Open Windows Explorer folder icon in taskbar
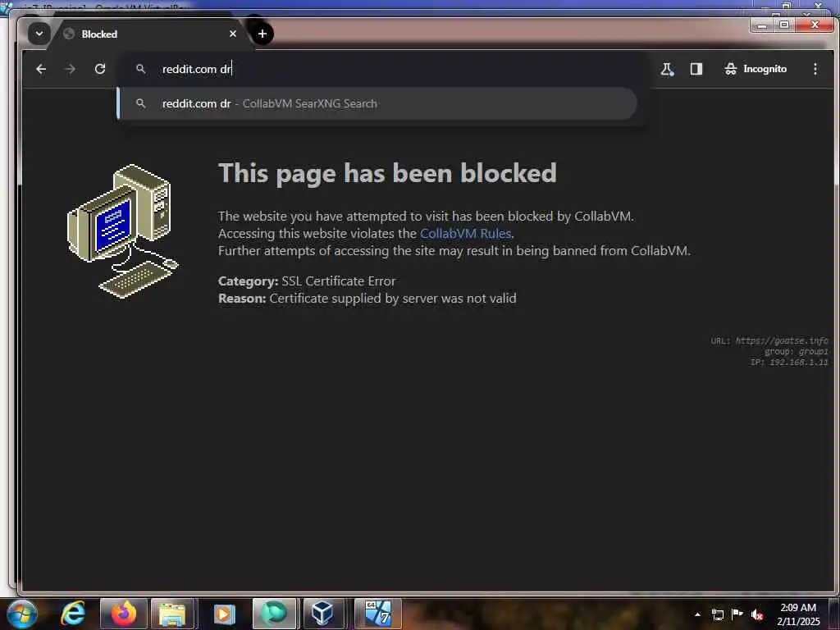 [172, 614]
